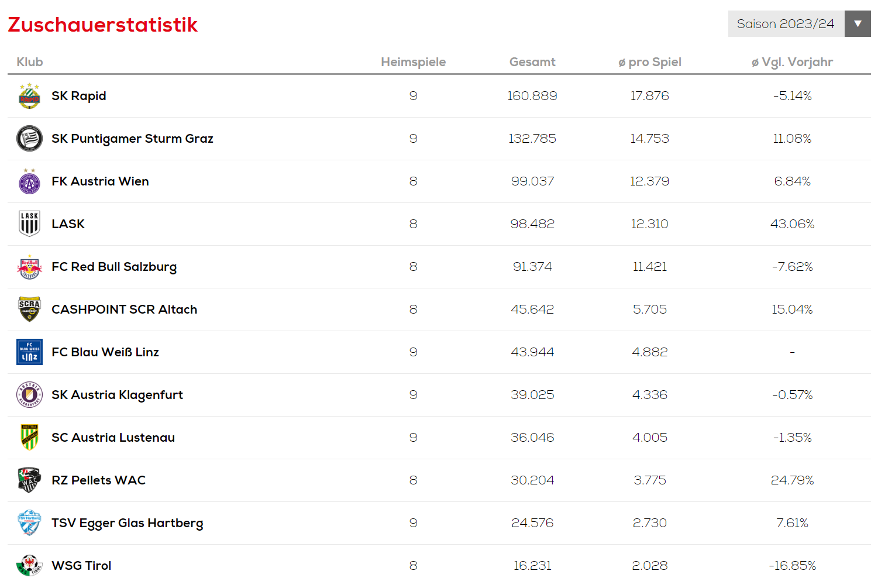Select the 6.84% change value
This screenshot has height=588, width=878.
click(x=792, y=181)
